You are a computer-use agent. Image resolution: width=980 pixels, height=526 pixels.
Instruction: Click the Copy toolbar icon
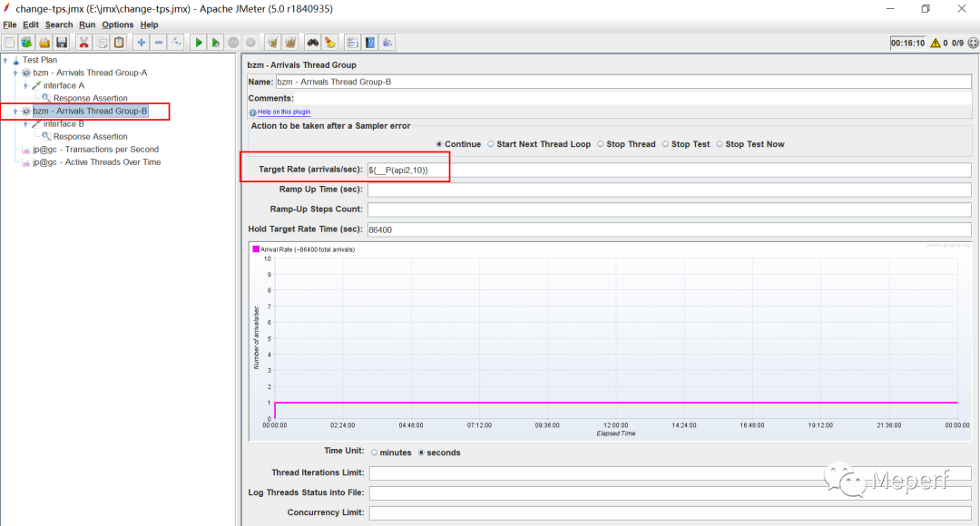[x=102, y=43]
